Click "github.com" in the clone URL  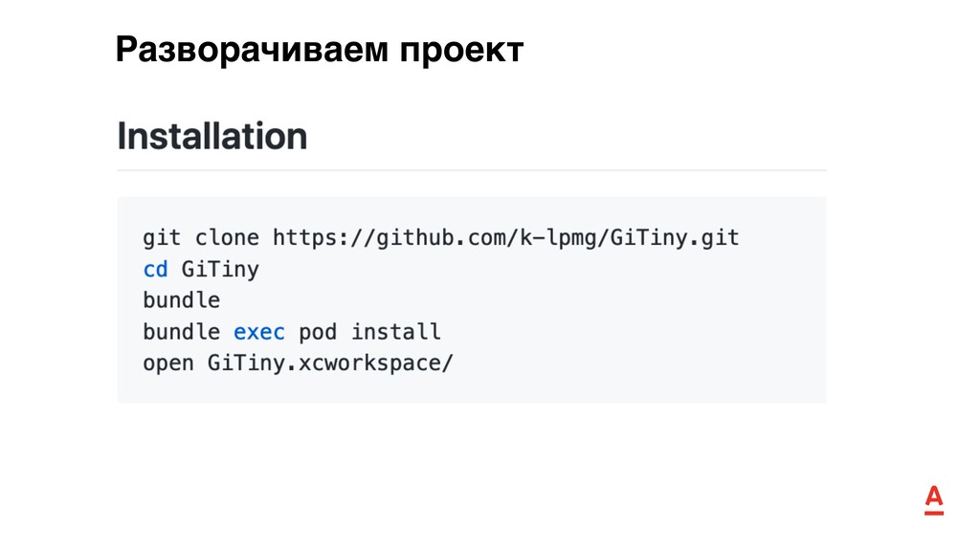pyautogui.click(x=440, y=238)
